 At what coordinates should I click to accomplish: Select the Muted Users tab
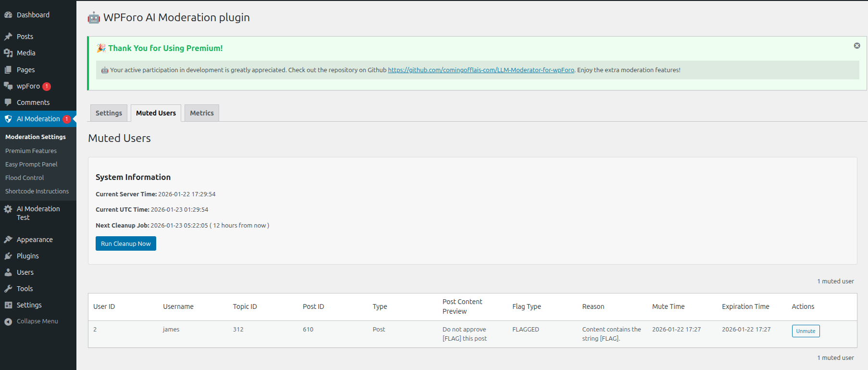(156, 113)
